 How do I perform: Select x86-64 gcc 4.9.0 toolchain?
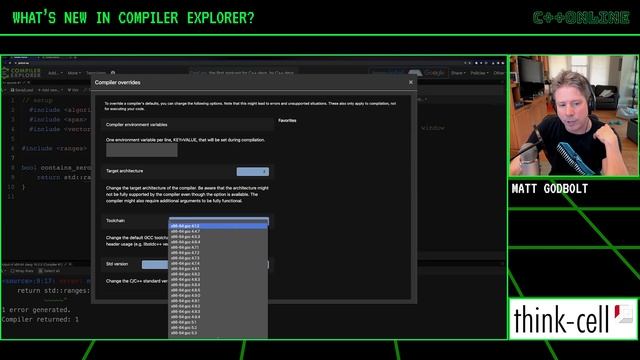[x=218, y=295]
